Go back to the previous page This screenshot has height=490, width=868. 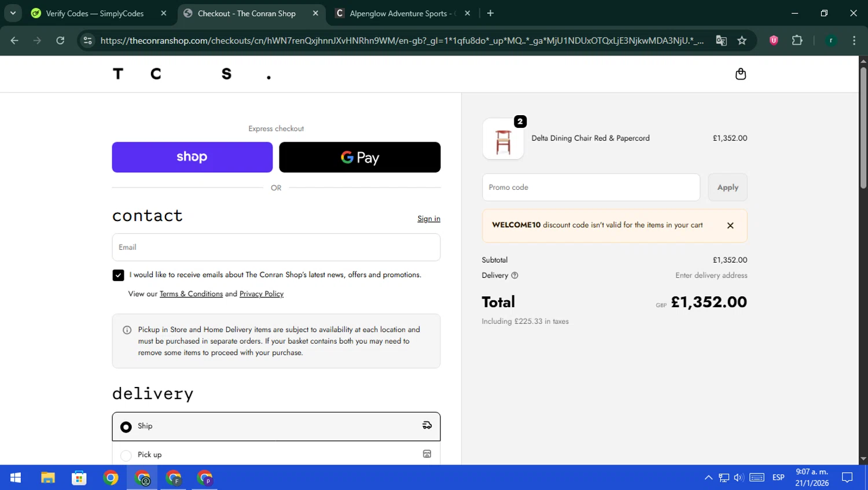click(x=14, y=40)
